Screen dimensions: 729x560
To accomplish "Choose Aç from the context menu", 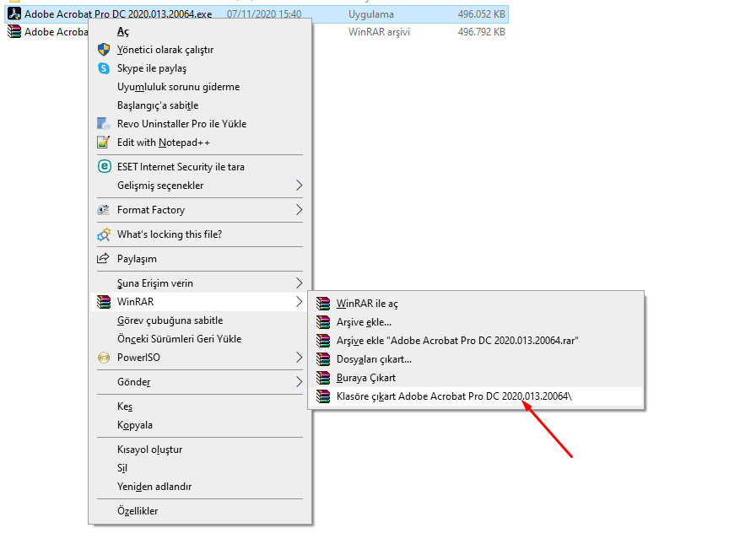I will (200, 31).
